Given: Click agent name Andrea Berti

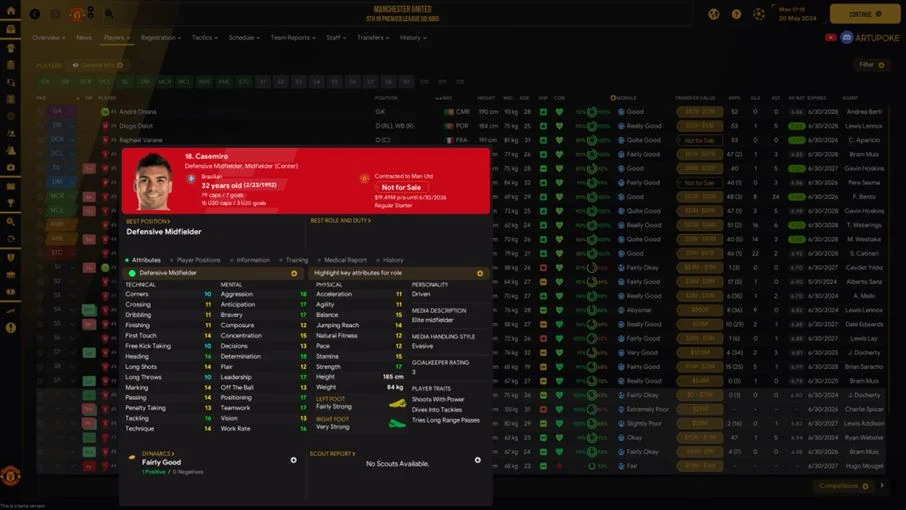Looking at the screenshot, I should tap(864, 112).
